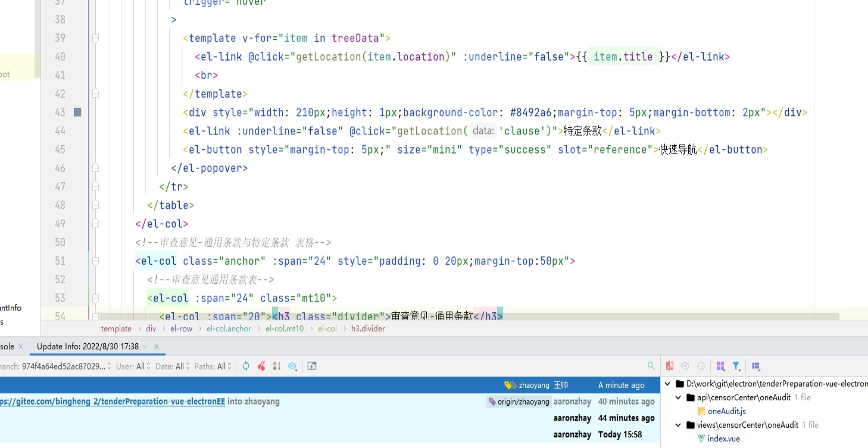
Task: Click line number 43 in the gutter
Action: click(60, 112)
